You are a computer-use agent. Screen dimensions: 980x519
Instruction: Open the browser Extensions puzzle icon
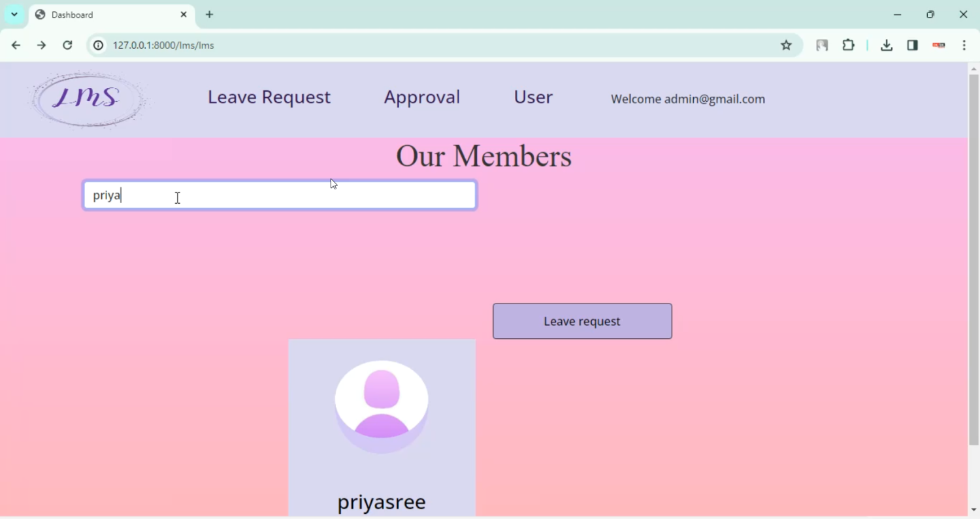(x=848, y=45)
